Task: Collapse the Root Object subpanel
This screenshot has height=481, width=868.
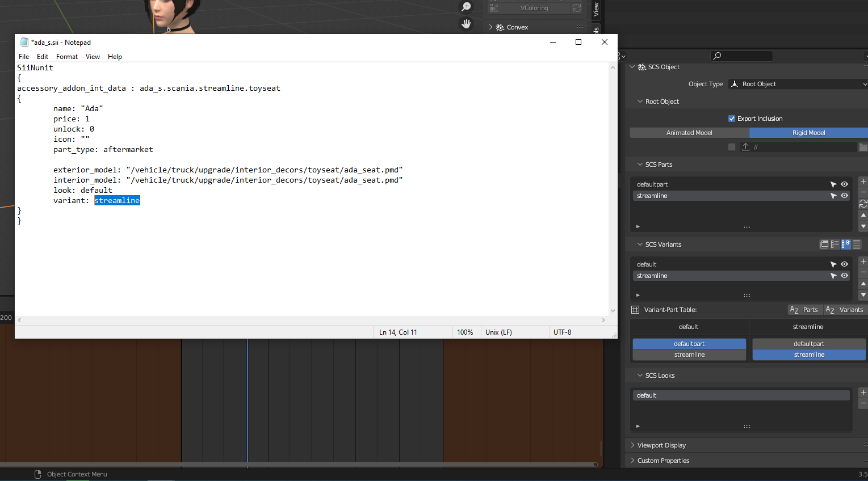Action: [x=640, y=102]
